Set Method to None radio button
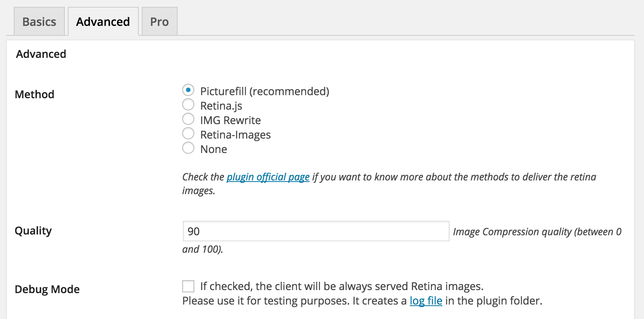Screen dimensions: 644x319 pos(188,148)
